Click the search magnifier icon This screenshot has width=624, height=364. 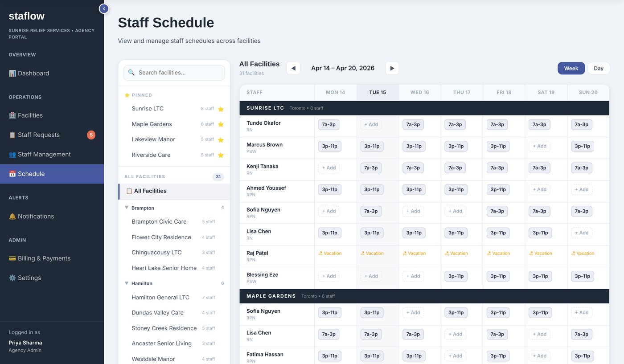[131, 73]
